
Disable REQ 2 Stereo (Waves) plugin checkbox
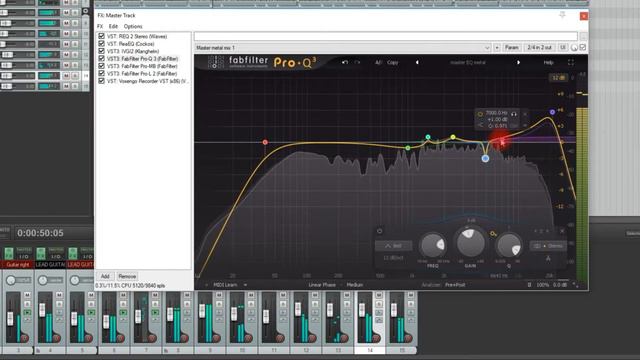coord(102,36)
